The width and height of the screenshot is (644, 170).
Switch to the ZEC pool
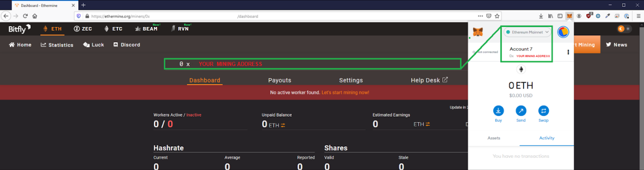pos(83,29)
